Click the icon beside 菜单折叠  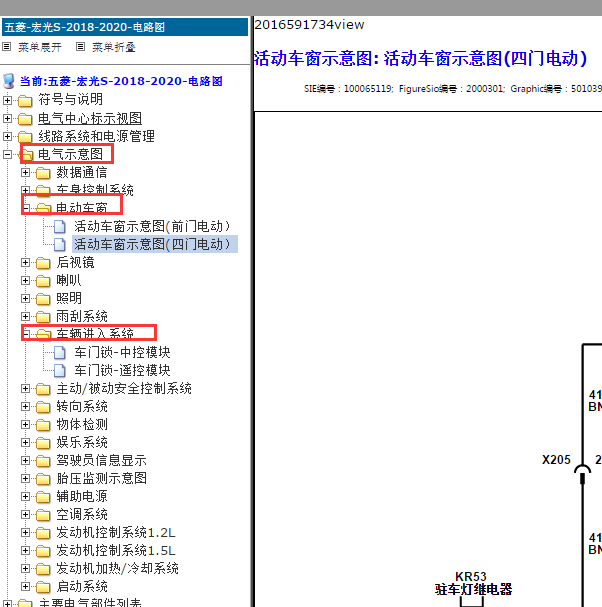[80, 47]
